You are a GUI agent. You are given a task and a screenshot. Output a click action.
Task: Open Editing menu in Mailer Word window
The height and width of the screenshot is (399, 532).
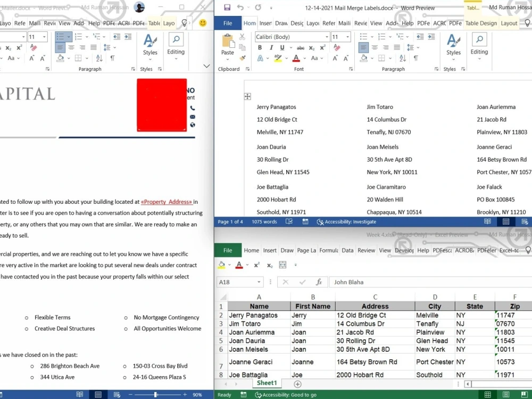(x=176, y=47)
